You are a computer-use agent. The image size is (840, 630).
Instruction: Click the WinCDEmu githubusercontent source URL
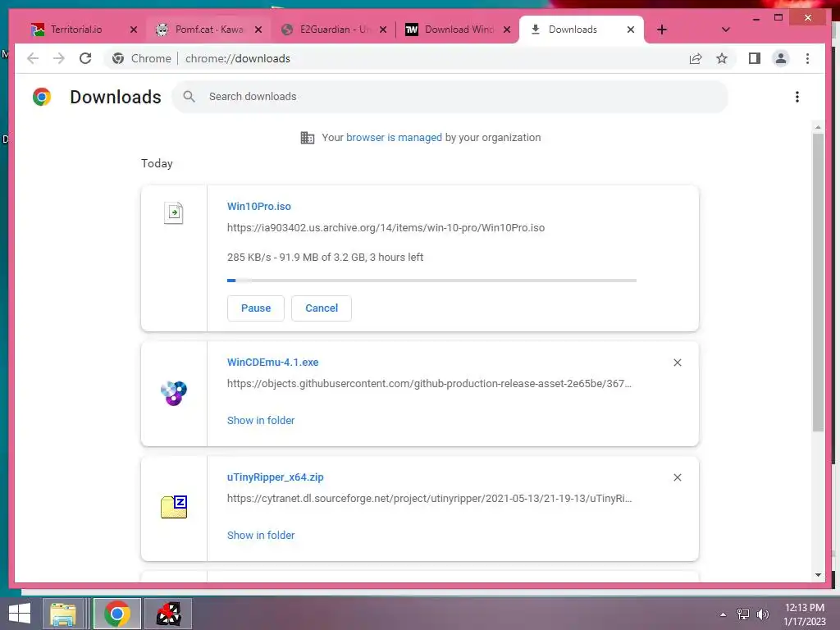(429, 384)
